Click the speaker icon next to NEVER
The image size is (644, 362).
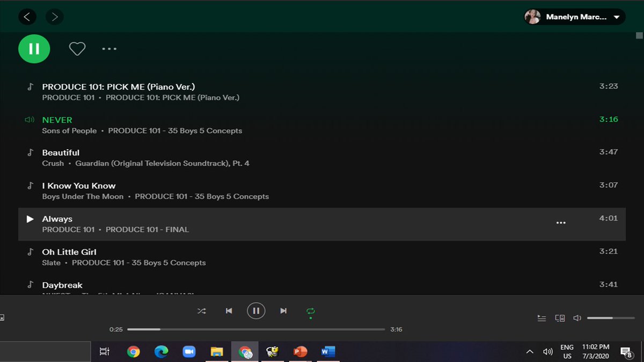(30, 120)
